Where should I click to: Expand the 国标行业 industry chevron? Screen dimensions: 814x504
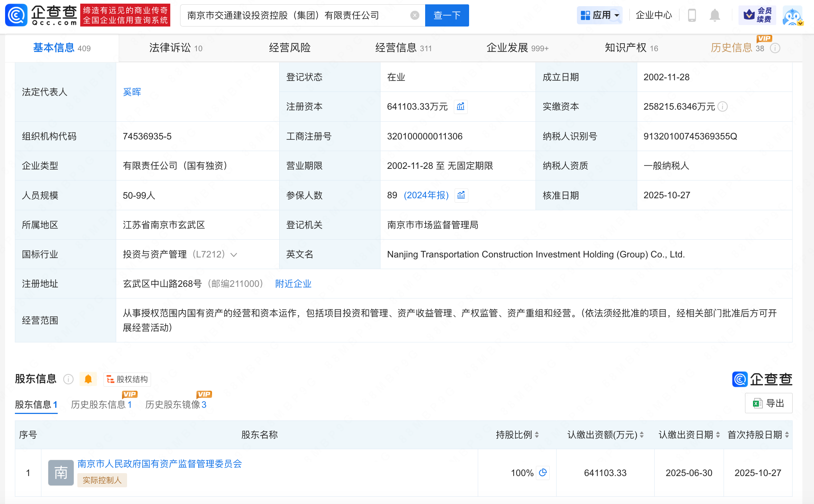[234, 255]
